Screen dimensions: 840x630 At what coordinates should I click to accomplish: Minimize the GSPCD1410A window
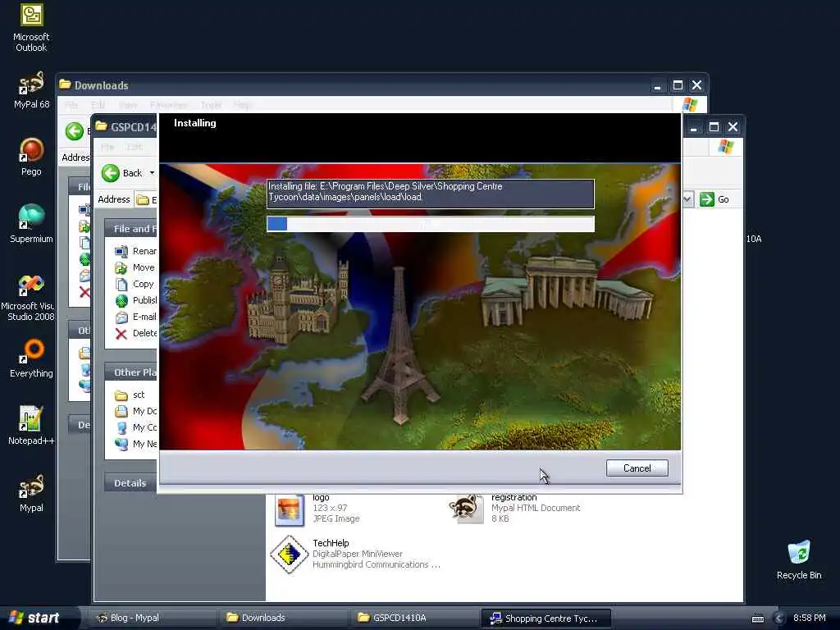(694, 127)
